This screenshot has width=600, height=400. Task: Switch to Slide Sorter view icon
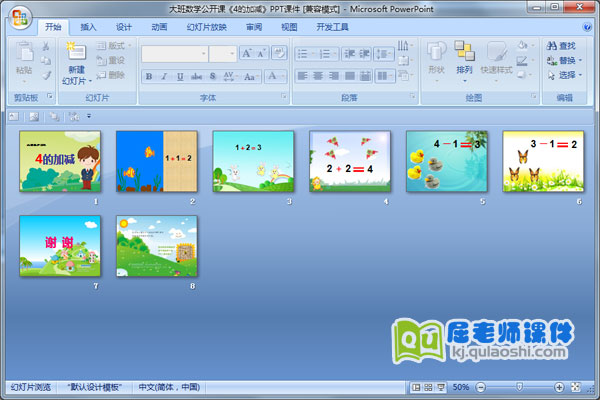(x=428, y=387)
